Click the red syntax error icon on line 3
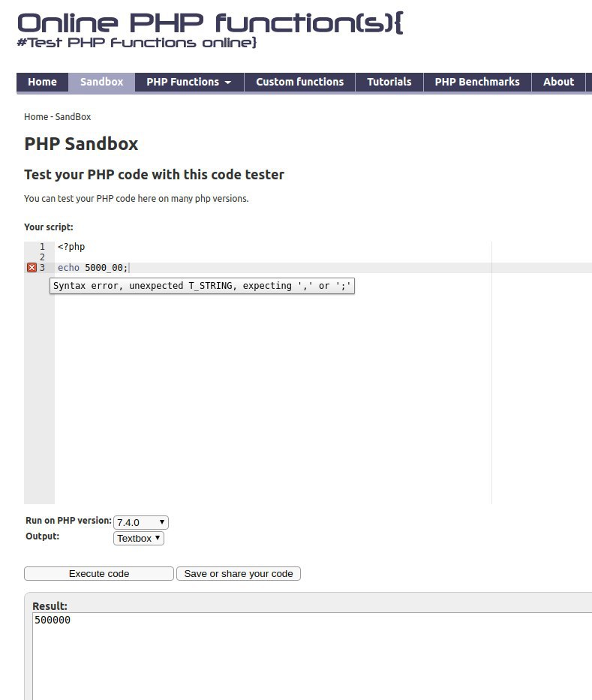 coord(32,267)
